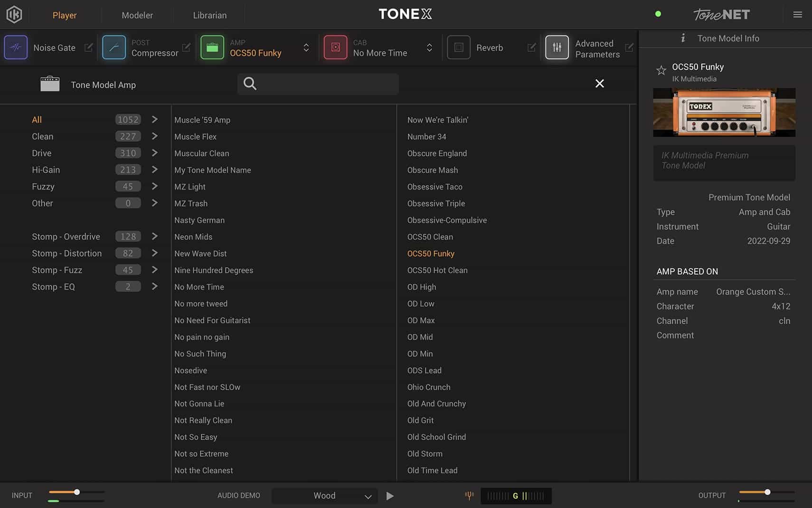Screen dimensions: 812x508
Task: Choose the Now We're Talkin' model
Action: coord(438,120)
